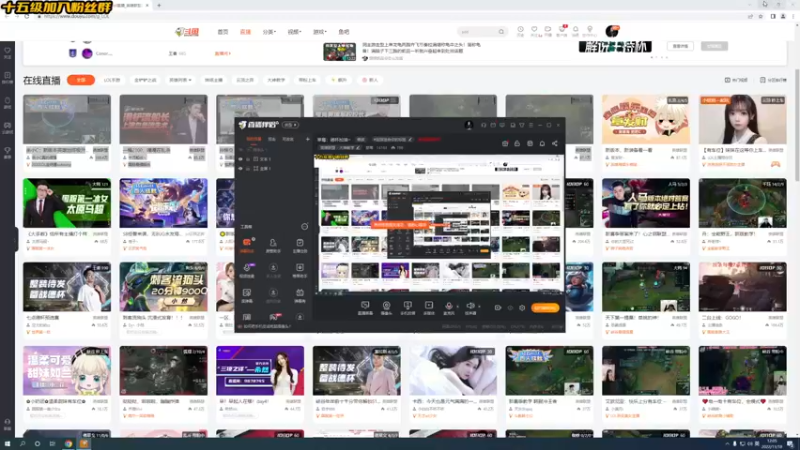
Task: Click the Douyu logo on the website
Action: [187, 32]
